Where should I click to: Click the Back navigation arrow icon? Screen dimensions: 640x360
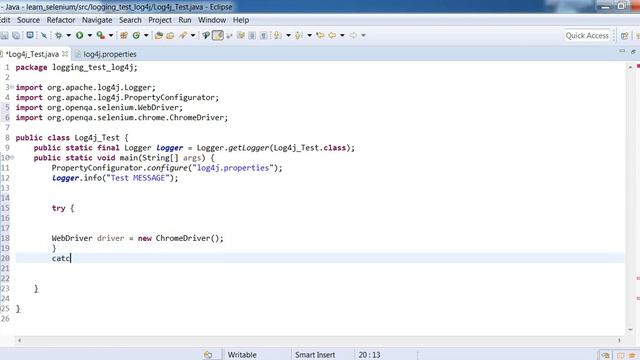pyautogui.click(x=332, y=36)
